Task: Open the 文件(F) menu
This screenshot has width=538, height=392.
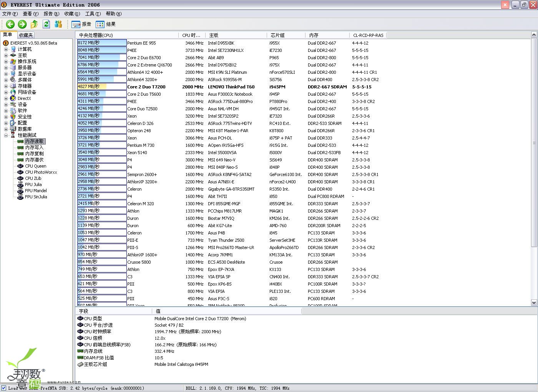Action: 10,14
